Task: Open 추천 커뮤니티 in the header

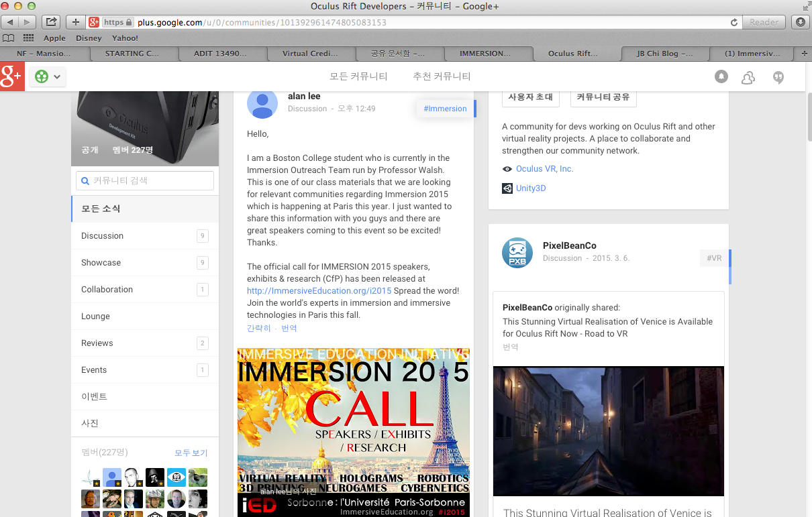Action: (x=442, y=76)
